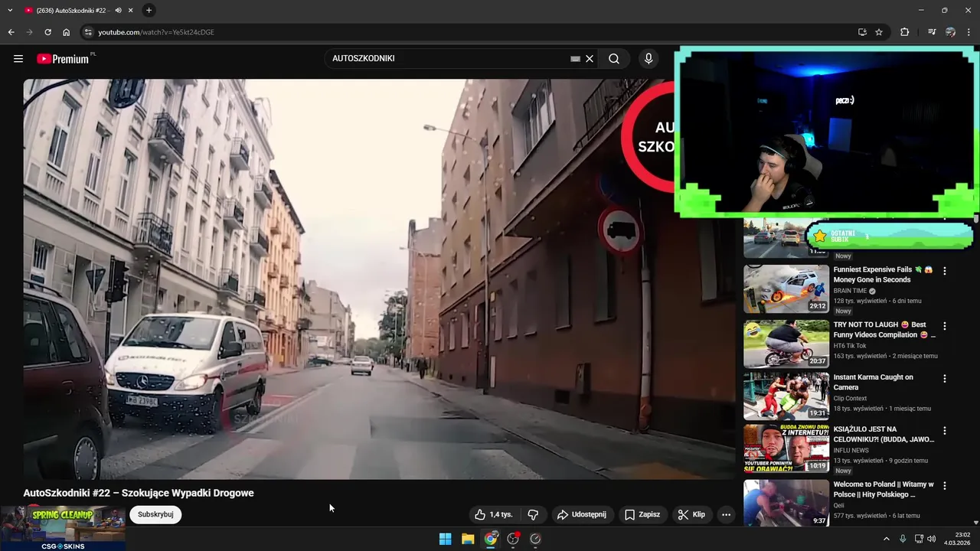The width and height of the screenshot is (980, 551).
Task: Reload the YouTube page
Action: [x=47, y=32]
